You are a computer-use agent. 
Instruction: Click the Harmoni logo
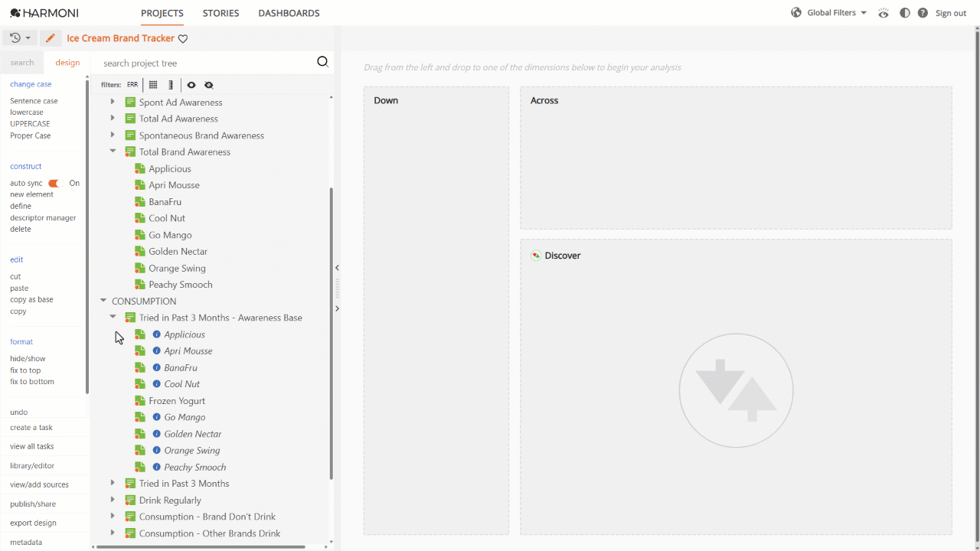click(x=44, y=13)
